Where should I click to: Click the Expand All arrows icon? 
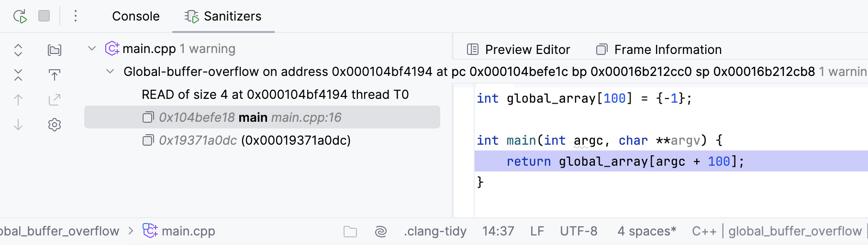[x=18, y=50]
